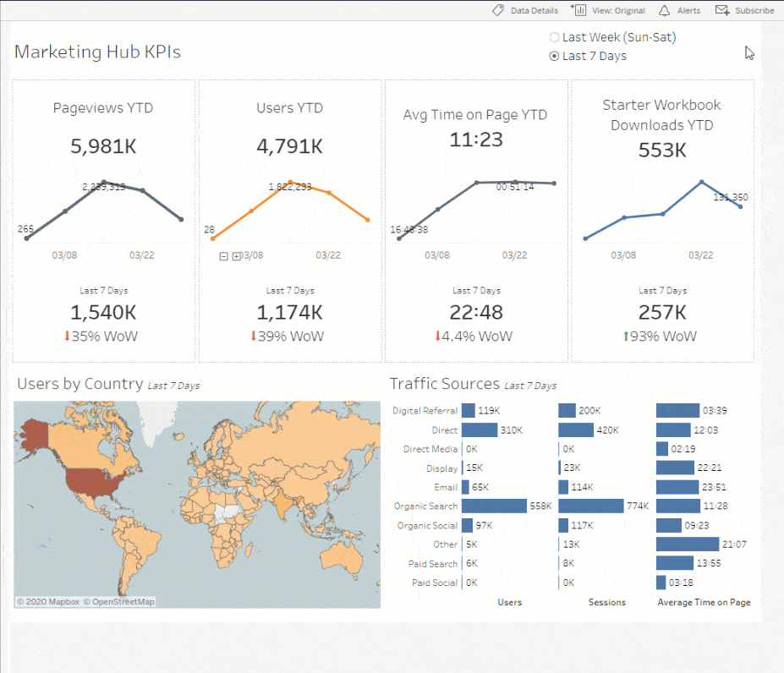Image resolution: width=784 pixels, height=673 pixels.
Task: Click the Marketing Hub KPIs title
Action: coord(97,52)
